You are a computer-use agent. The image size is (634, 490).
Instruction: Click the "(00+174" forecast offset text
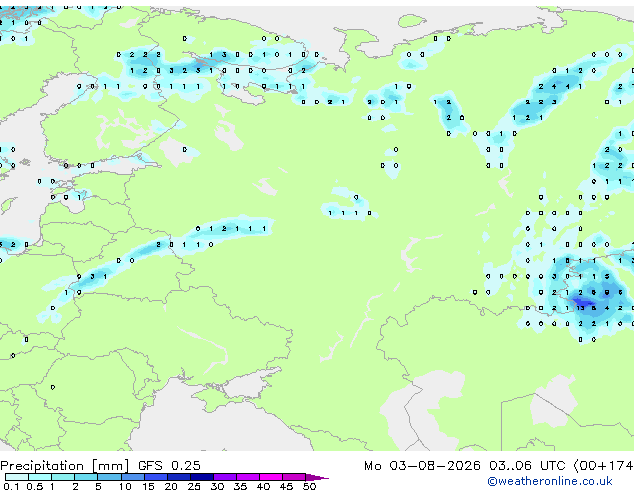[603, 466]
